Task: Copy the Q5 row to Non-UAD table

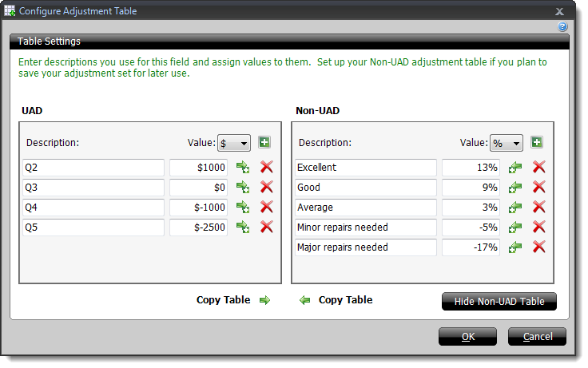Action: click(243, 228)
